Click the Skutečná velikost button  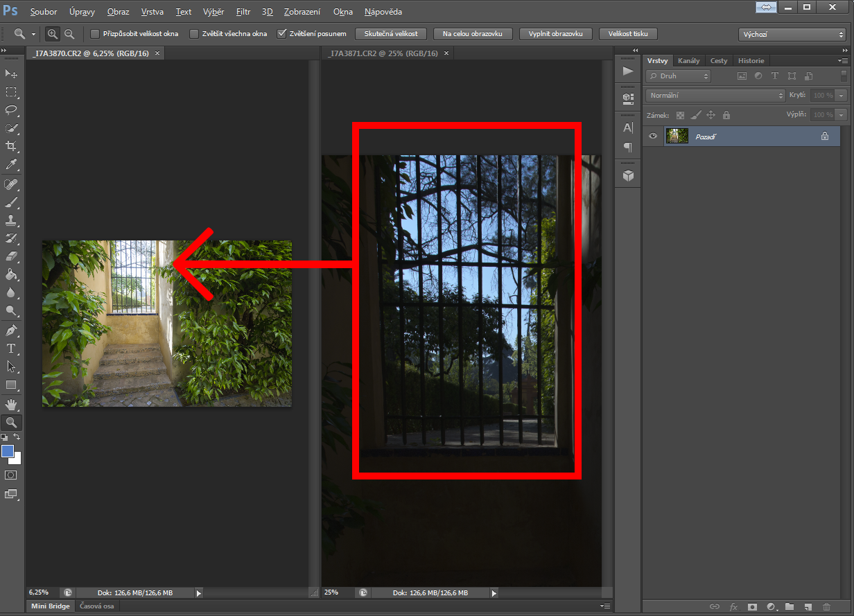391,34
